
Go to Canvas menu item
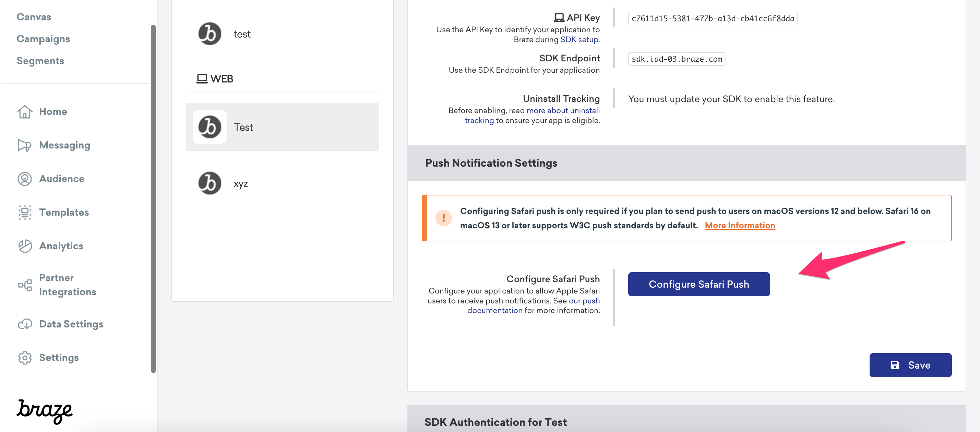coord(34,17)
